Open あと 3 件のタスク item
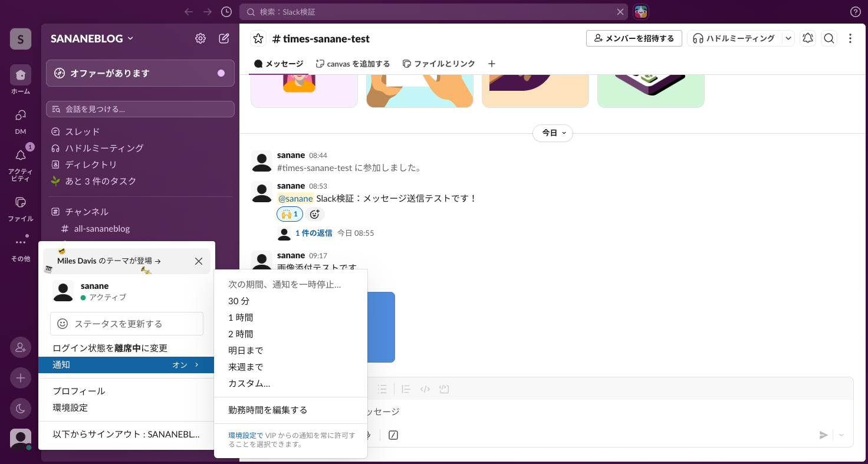Viewport: 868px width, 464px height. [140, 181]
